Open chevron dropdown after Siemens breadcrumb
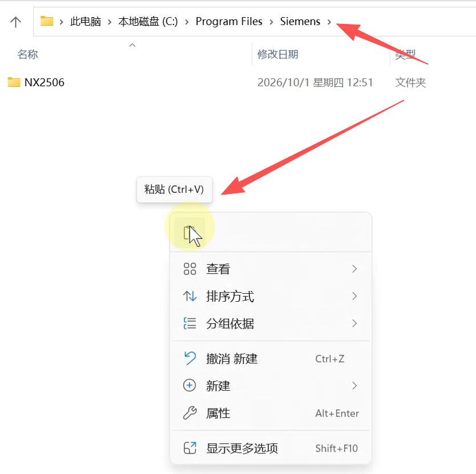The width and height of the screenshot is (476, 474). point(329,22)
